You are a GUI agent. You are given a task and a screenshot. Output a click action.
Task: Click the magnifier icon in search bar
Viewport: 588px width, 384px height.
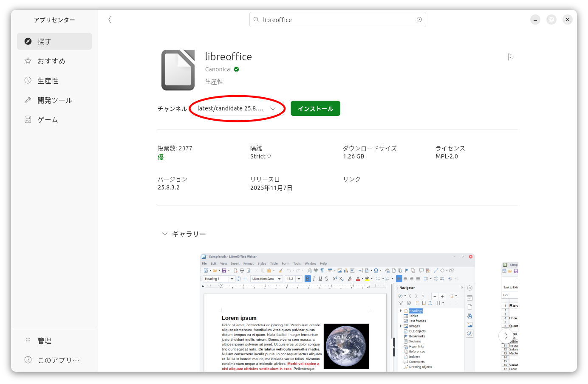(x=256, y=20)
